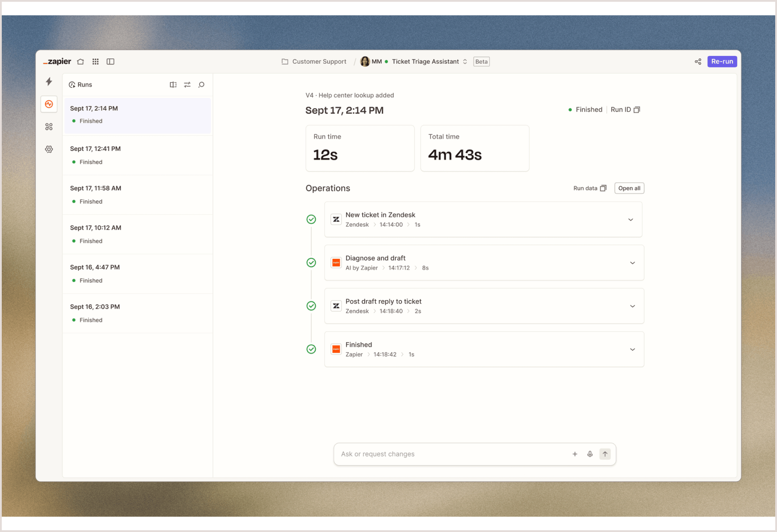777x532 pixels.
Task: Select the Sept 16, 4:47 PM run
Action: coord(137,274)
